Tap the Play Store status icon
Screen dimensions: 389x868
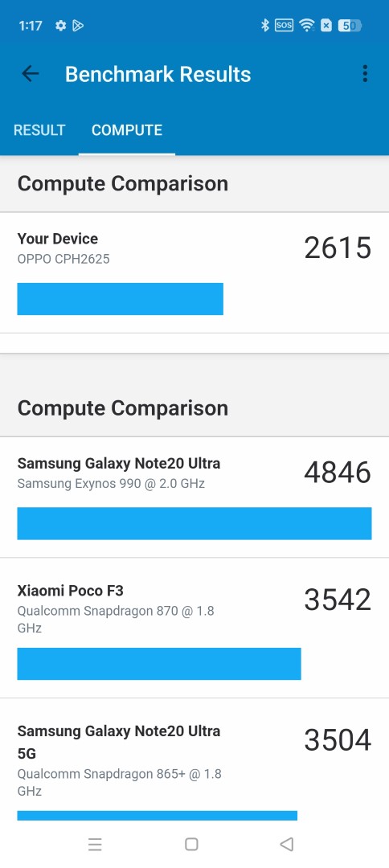click(78, 26)
